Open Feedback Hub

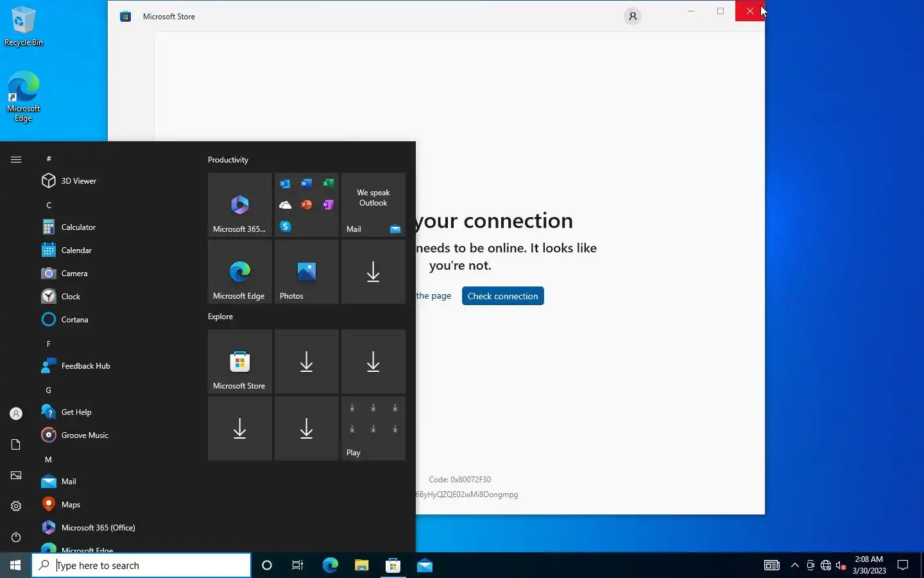[x=116, y=366]
